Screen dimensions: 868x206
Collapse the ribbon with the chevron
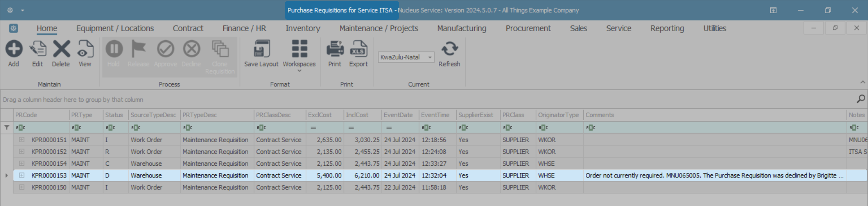click(863, 82)
